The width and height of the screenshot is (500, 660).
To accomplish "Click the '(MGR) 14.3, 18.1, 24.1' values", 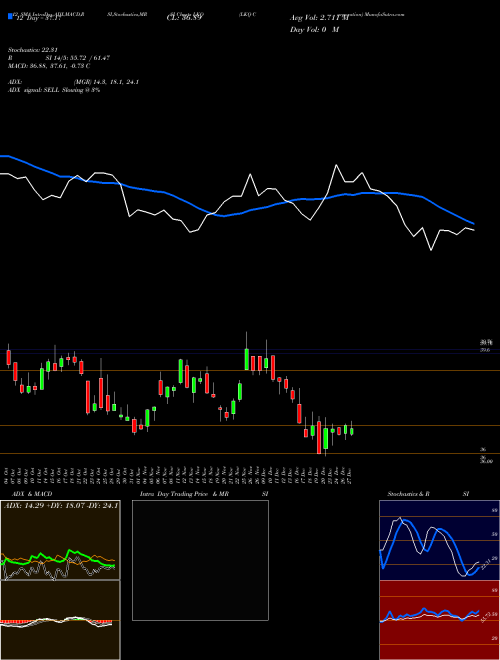I will point(106,82).
